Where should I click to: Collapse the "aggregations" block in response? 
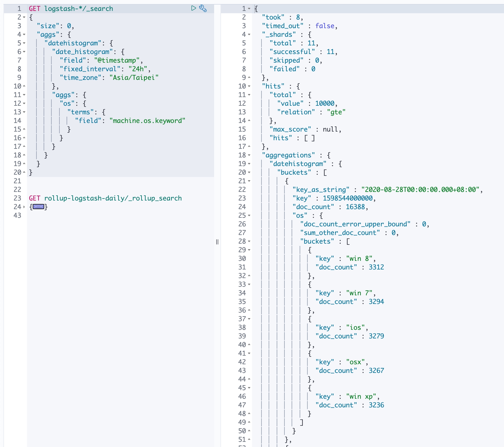click(249, 155)
